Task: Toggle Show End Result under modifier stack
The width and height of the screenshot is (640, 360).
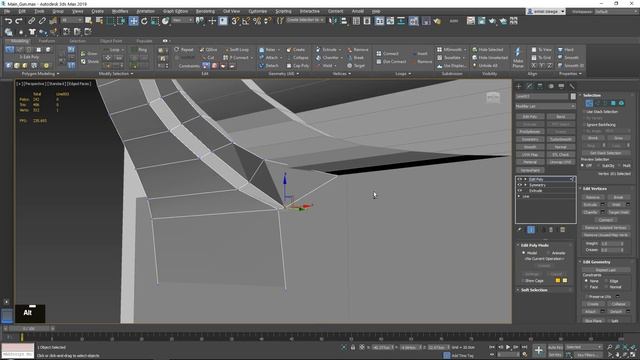Action: tap(531, 230)
